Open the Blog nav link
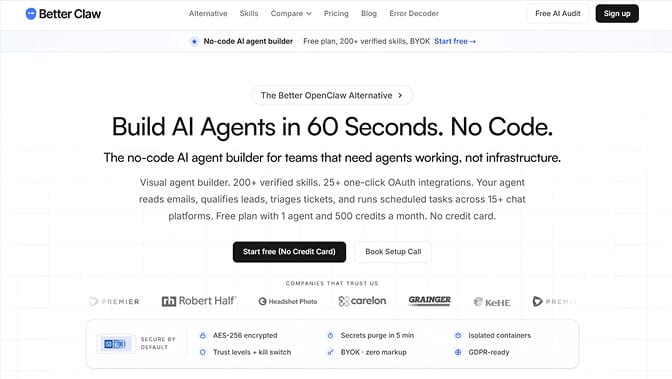This screenshot has height=379, width=672. [x=369, y=13]
